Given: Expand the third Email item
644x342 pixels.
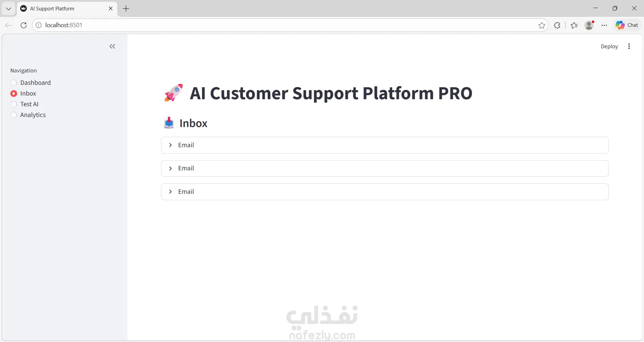Looking at the screenshot, I should click(384, 192).
